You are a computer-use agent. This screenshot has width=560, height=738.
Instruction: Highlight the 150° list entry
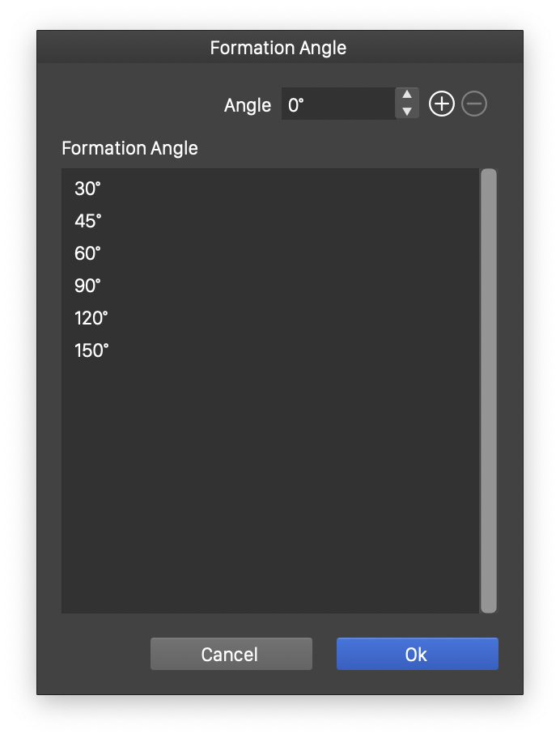[x=91, y=350]
